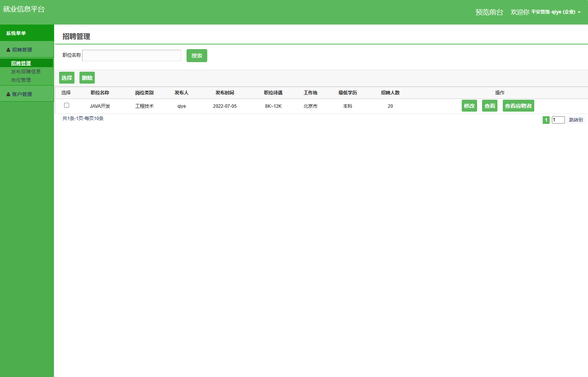588x377 pixels.
Task: Click the 系统菜单 sidebar header
Action: 27,33
